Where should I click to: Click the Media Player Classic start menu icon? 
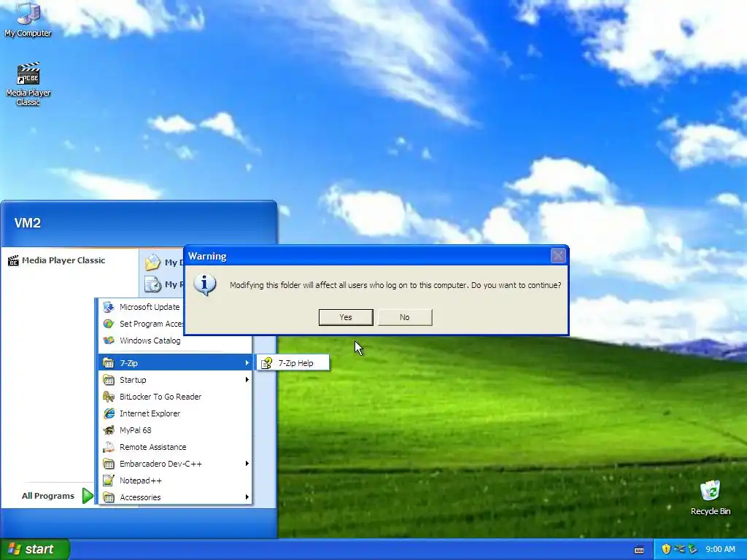(13, 260)
